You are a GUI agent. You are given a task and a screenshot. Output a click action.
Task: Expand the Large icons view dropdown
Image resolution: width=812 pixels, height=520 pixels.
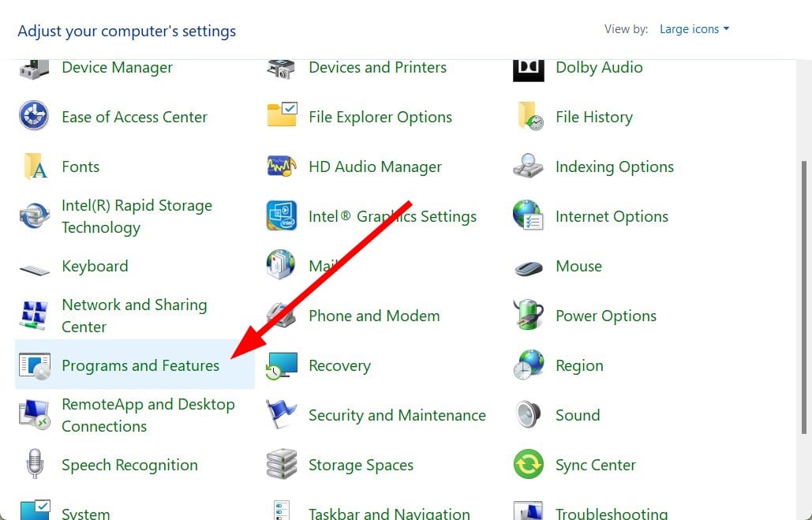pos(694,29)
